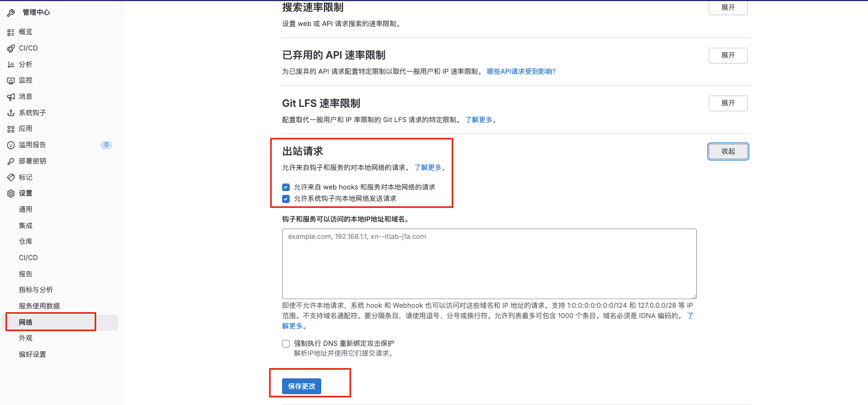
Task: Click the 滥用报告 count badge showing 0
Action: click(107, 145)
